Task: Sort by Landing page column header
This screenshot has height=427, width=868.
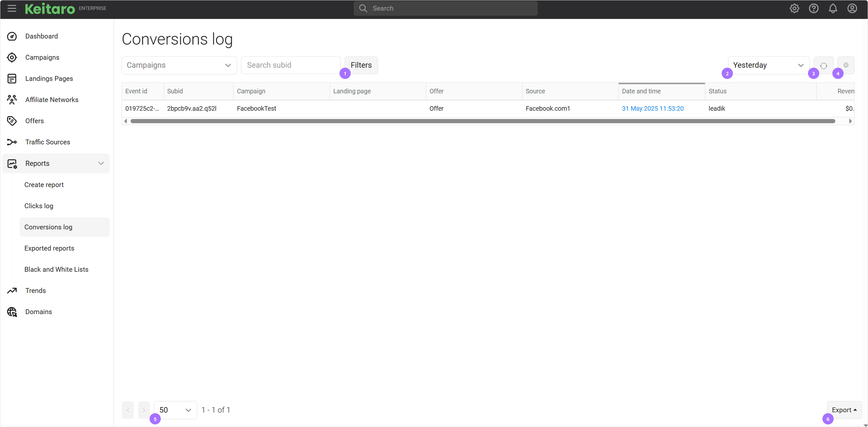Action: (377, 91)
